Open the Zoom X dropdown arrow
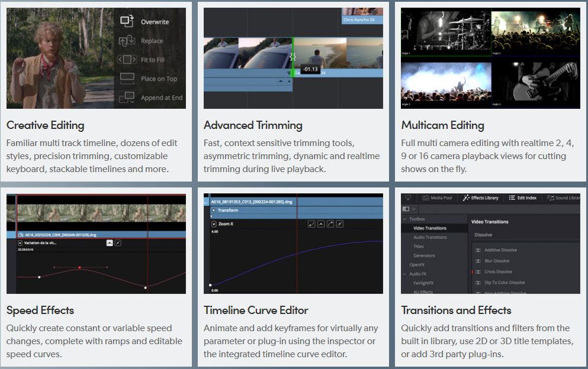The width and height of the screenshot is (588, 369). (x=214, y=224)
